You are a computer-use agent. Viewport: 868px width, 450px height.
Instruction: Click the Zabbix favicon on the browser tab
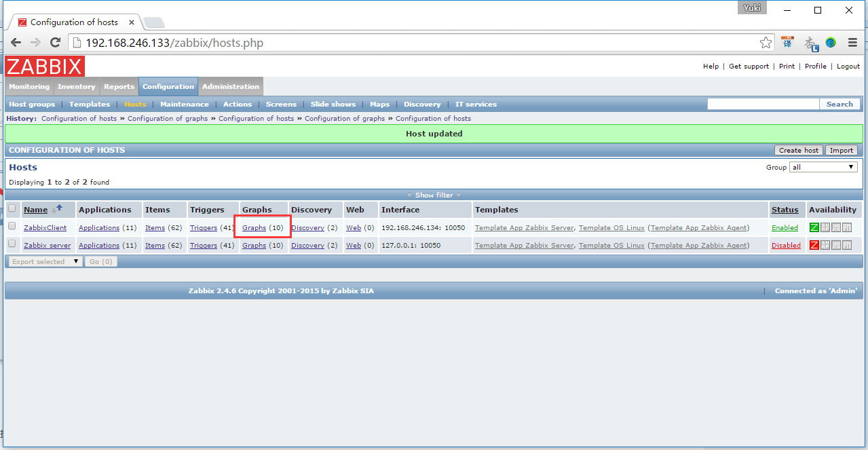click(x=22, y=22)
